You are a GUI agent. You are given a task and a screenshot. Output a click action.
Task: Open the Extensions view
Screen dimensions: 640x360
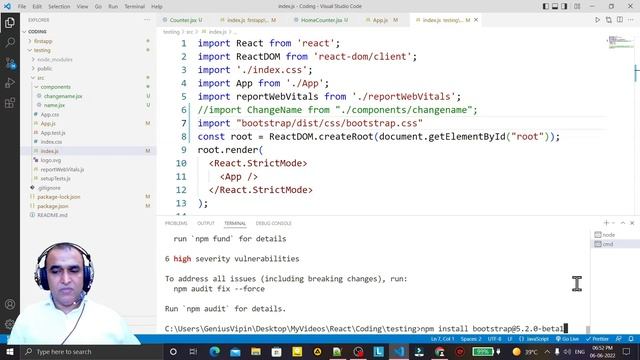(x=10, y=102)
